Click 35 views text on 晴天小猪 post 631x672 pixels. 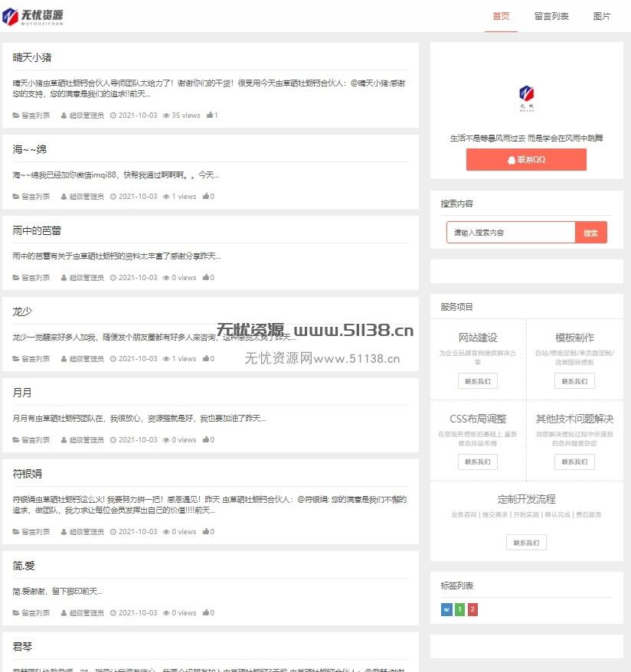click(186, 116)
